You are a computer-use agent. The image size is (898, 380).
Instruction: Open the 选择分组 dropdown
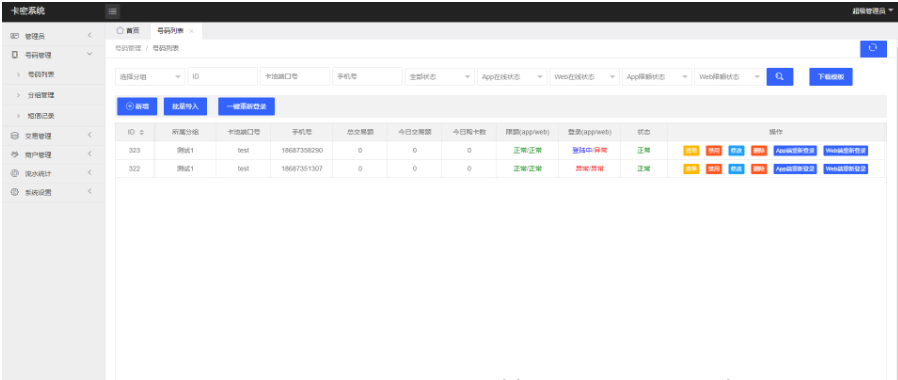tap(150, 77)
